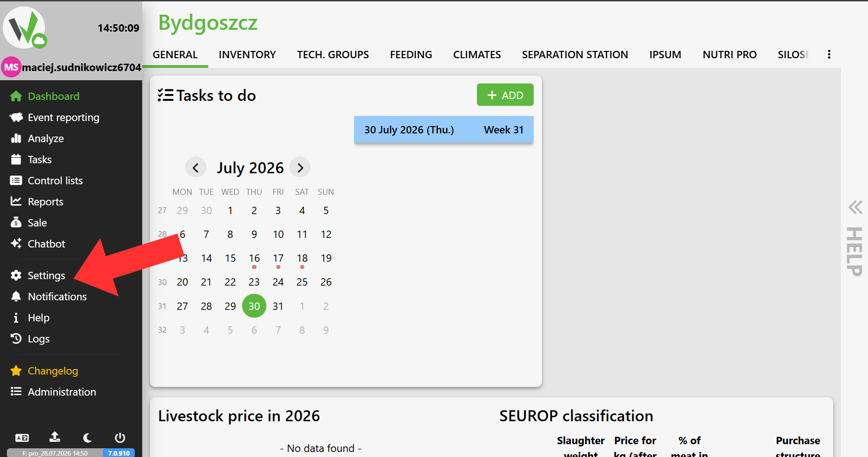
Task: Open the Dashboard home icon
Action: 16,96
